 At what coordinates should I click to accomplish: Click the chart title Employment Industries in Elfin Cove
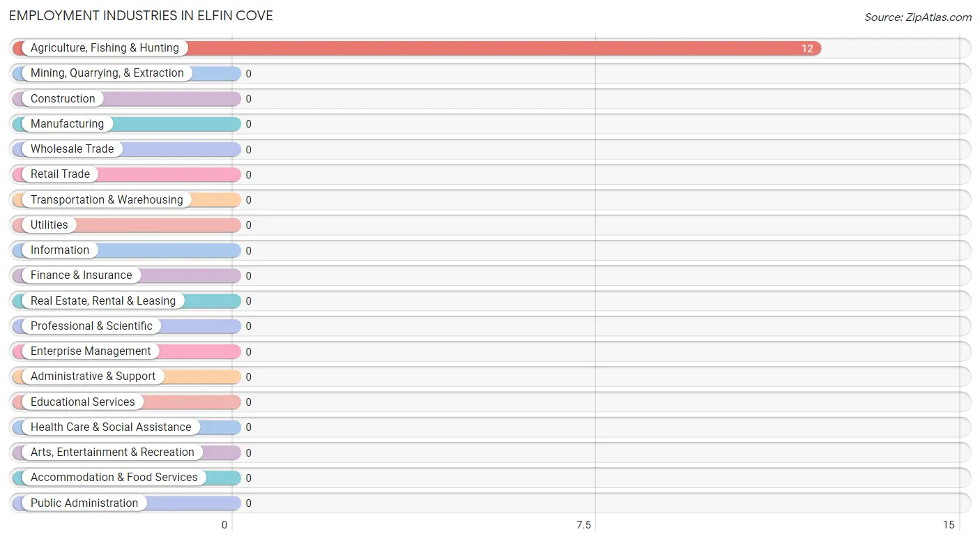point(141,15)
